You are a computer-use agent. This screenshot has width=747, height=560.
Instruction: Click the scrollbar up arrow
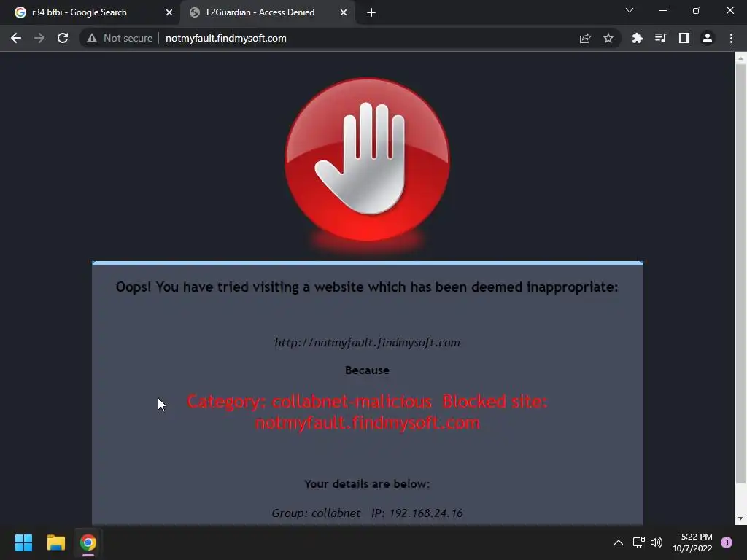pos(741,58)
